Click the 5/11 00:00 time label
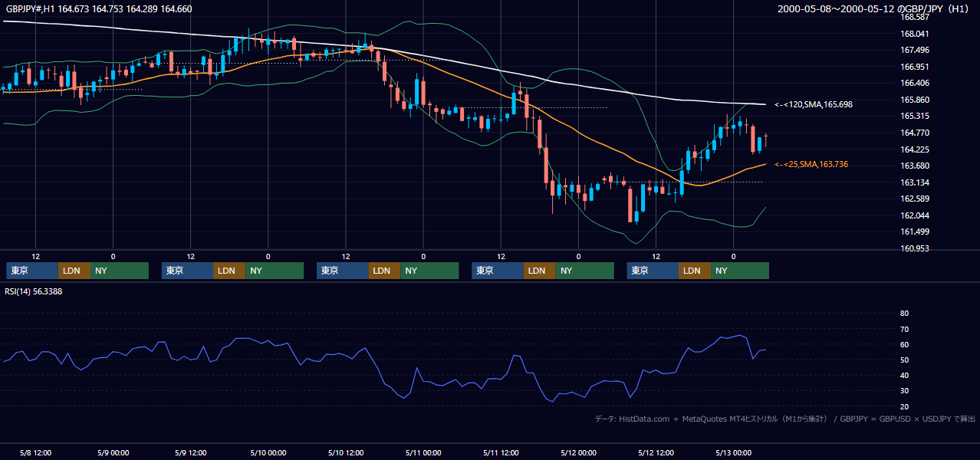Image resolution: width=980 pixels, height=460 pixels. pos(423,452)
